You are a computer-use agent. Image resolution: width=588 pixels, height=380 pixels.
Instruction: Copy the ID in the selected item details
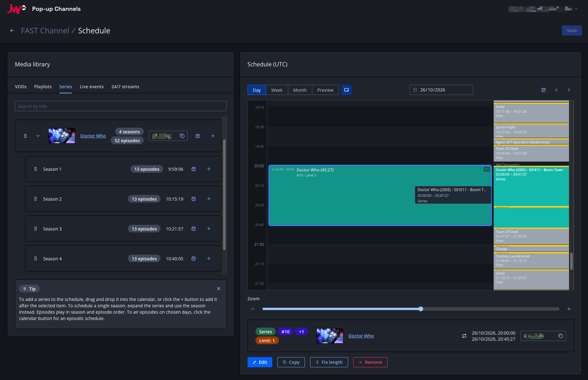(x=561, y=336)
